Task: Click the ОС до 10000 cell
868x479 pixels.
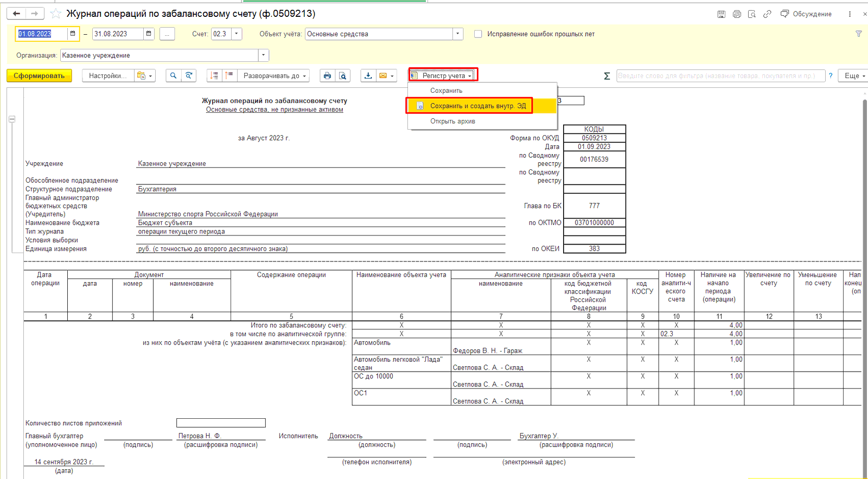Action: coord(401,380)
